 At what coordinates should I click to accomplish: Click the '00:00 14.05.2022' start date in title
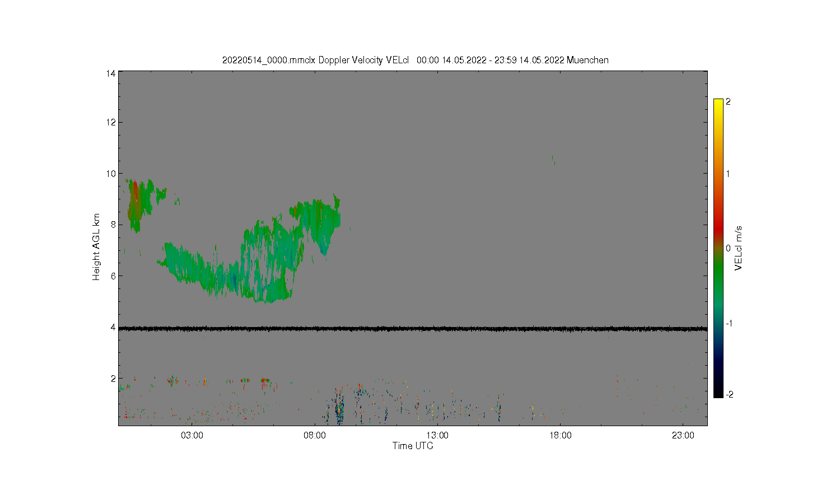[451, 60]
